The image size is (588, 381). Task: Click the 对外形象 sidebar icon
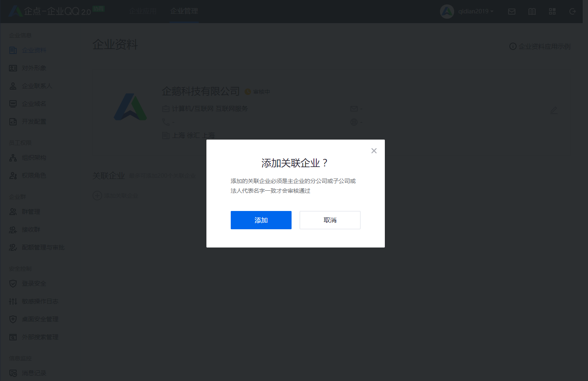click(x=13, y=68)
